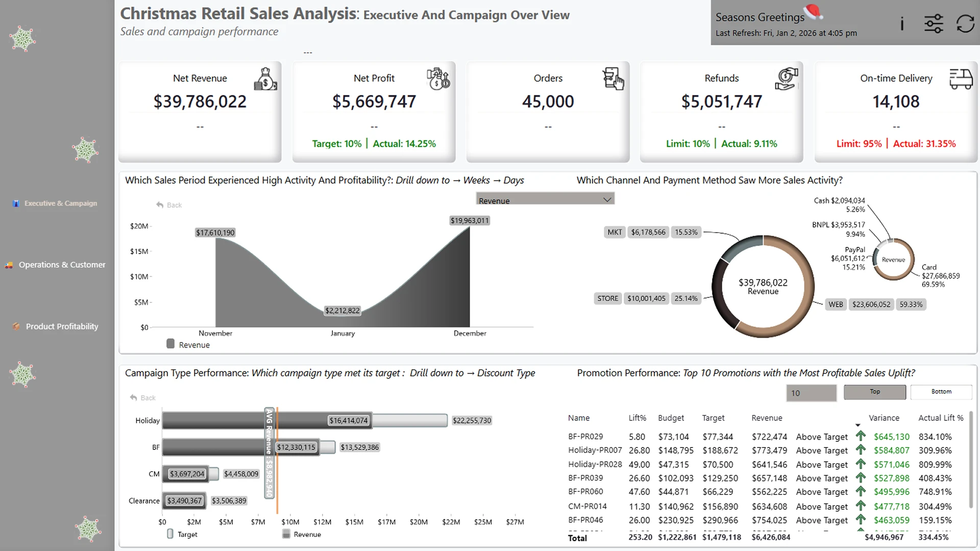
Task: Click the Net Revenue money bag icon
Action: coord(265,79)
